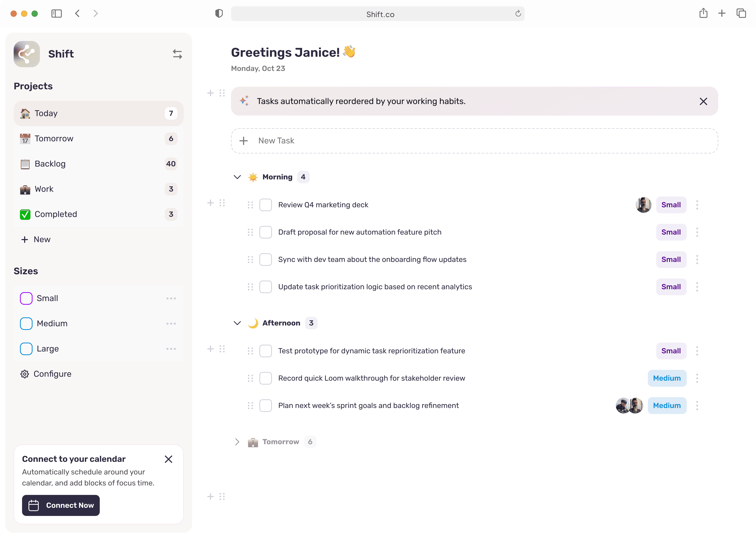
Task: Collapse the Afternoon task group
Action: (x=237, y=323)
